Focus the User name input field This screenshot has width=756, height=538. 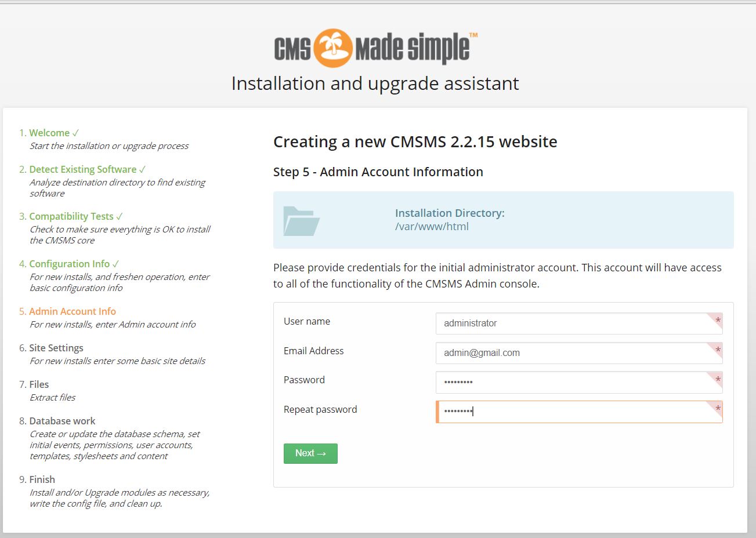(571, 323)
